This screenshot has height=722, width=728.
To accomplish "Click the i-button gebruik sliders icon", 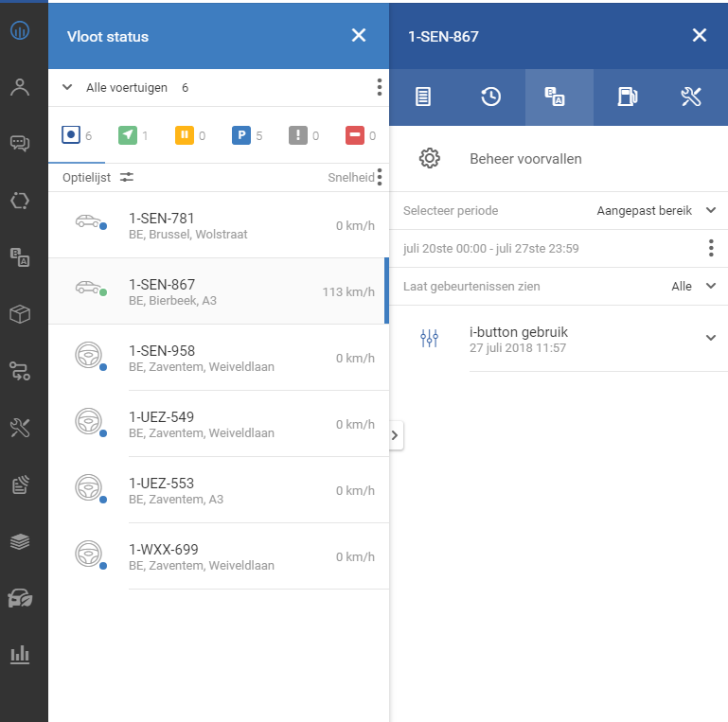I will (x=429, y=338).
